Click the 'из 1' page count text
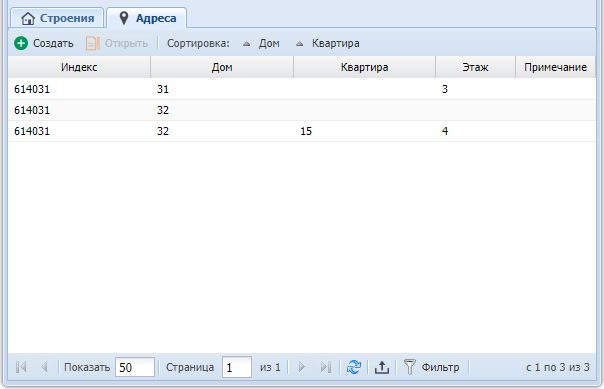This screenshot has width=604, height=389. (270, 367)
